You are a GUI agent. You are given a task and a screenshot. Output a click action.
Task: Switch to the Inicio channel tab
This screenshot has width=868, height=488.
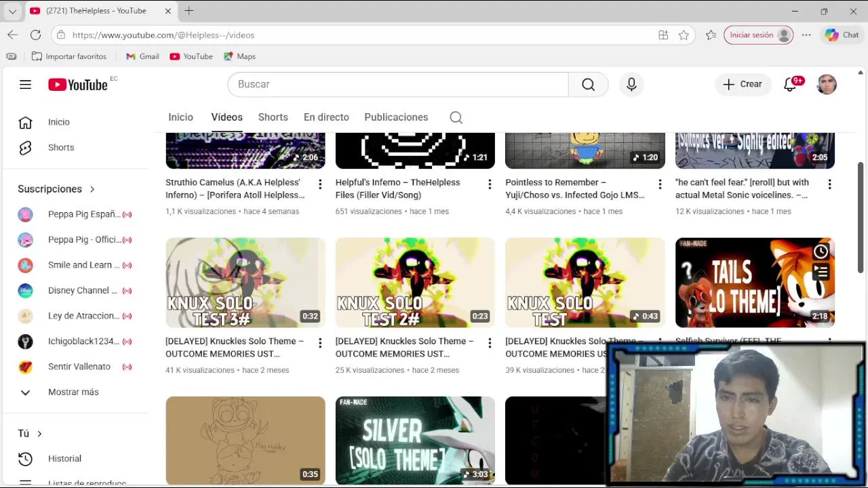click(180, 117)
